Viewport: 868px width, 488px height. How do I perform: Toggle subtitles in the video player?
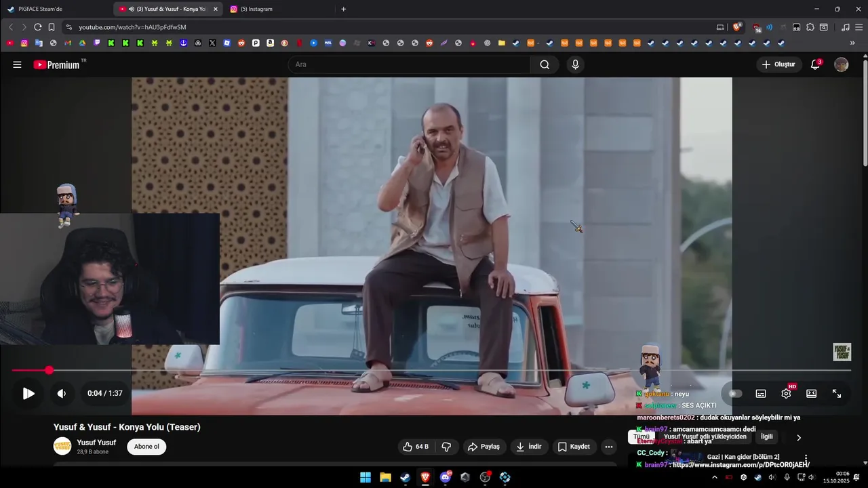coord(761,394)
